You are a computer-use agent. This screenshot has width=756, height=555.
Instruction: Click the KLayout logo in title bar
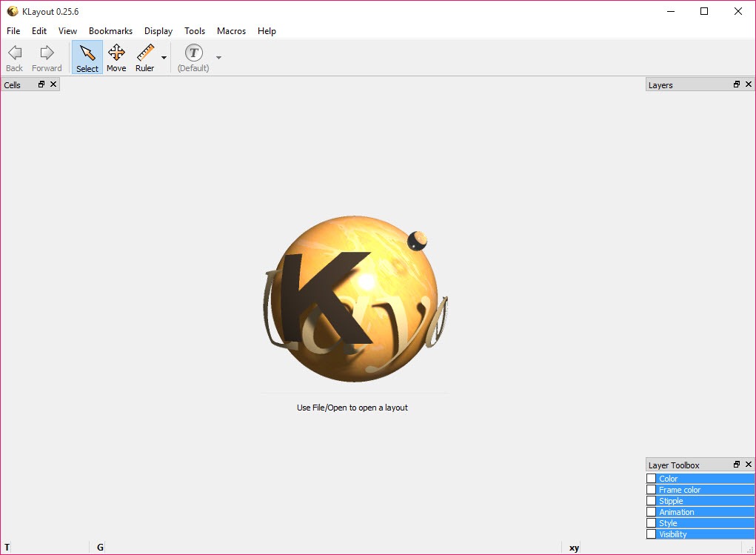(12, 11)
